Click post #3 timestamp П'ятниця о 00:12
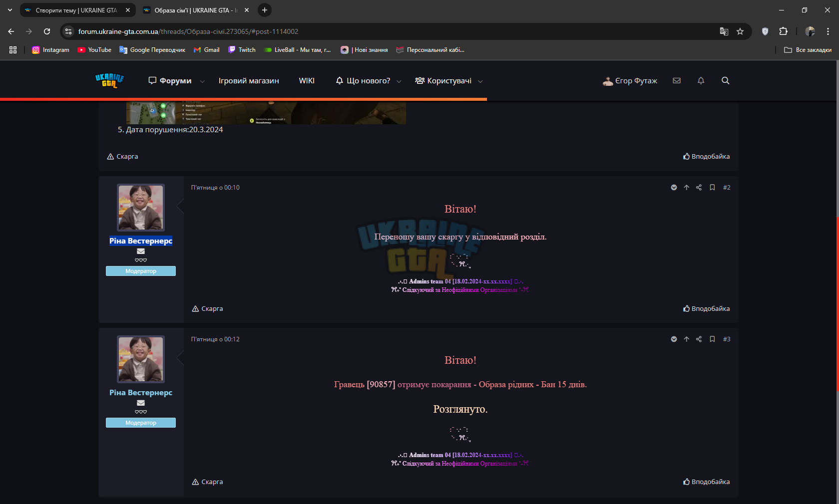 [x=215, y=339]
